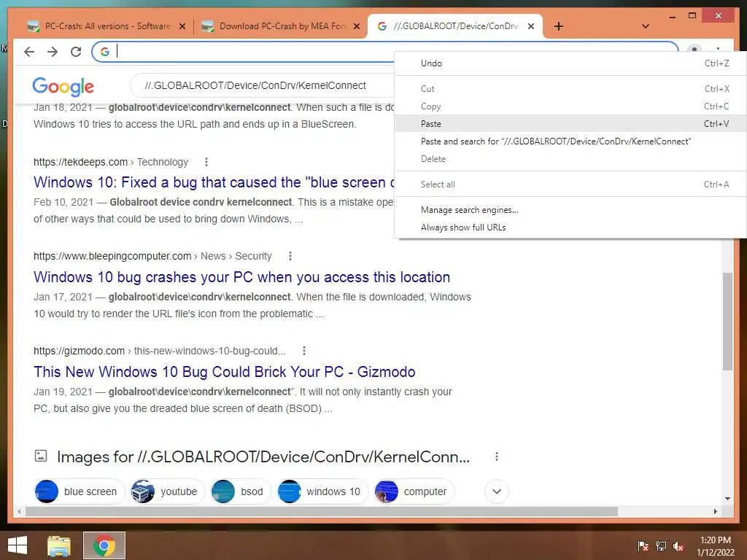This screenshot has width=747, height=560.
Task: Click the Images for GLOBALROOT heading
Action: (263, 457)
